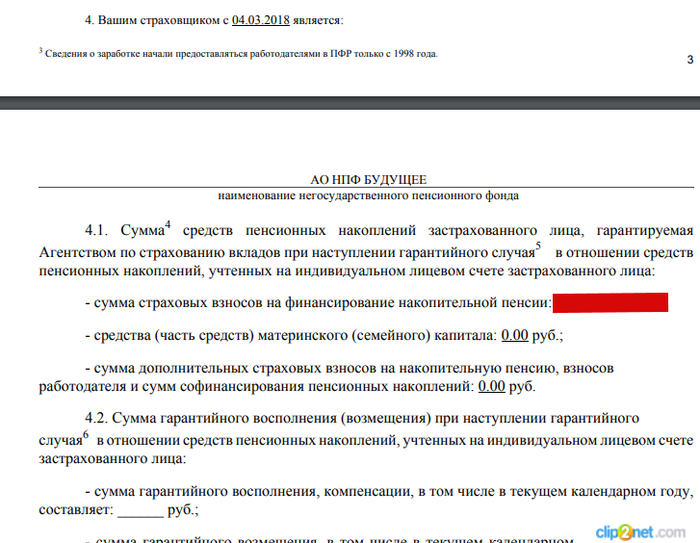Screen dimensions: 700x543
Task: Click the red redacted box
Action: [x=610, y=303]
